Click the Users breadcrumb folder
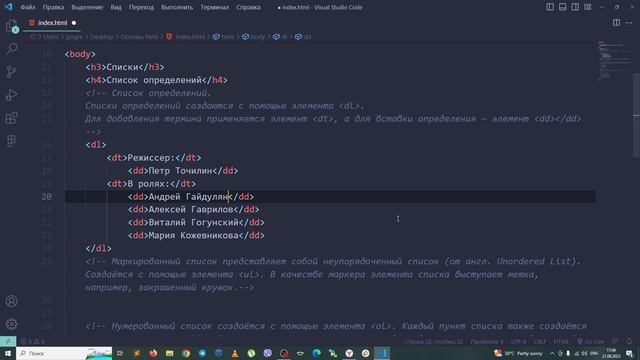This screenshot has width=640, height=360. pos(51,37)
